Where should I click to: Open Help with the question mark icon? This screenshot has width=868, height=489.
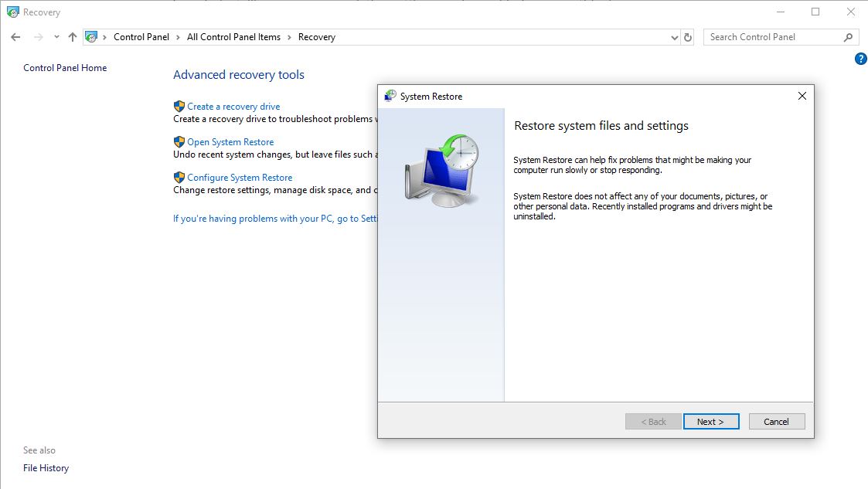[861, 59]
